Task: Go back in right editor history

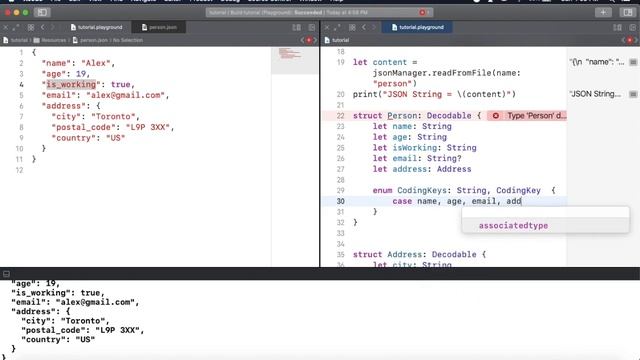Action: tap(364, 27)
